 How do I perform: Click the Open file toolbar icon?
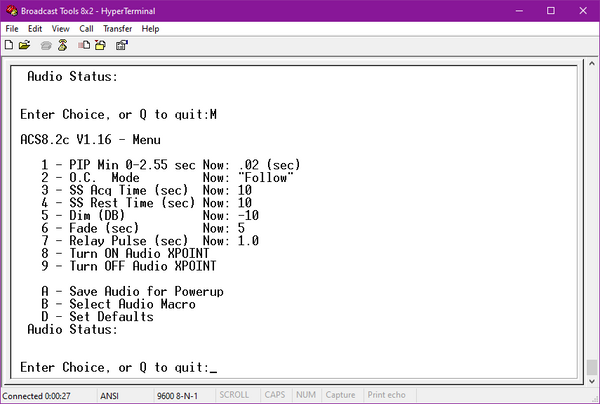click(x=24, y=45)
